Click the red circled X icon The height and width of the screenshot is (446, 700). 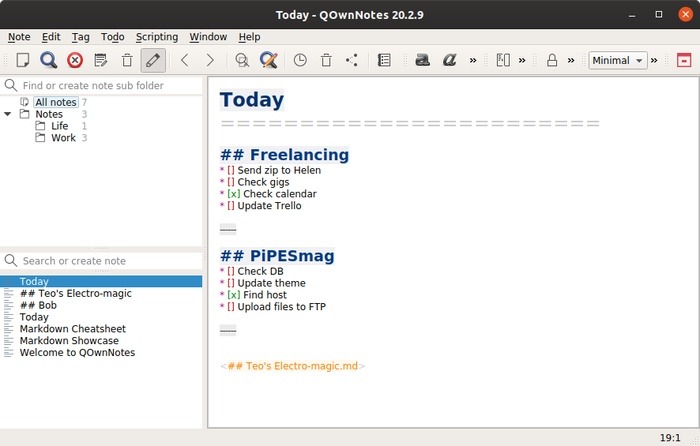75,60
